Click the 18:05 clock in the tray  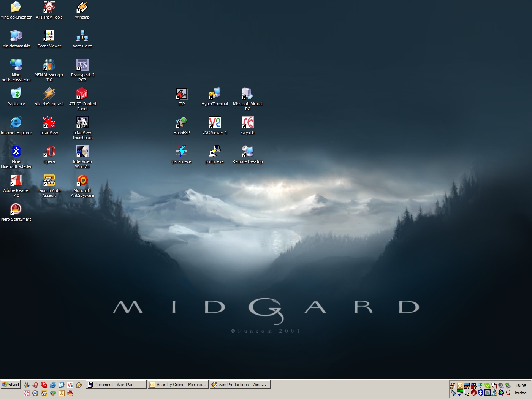[x=521, y=386]
